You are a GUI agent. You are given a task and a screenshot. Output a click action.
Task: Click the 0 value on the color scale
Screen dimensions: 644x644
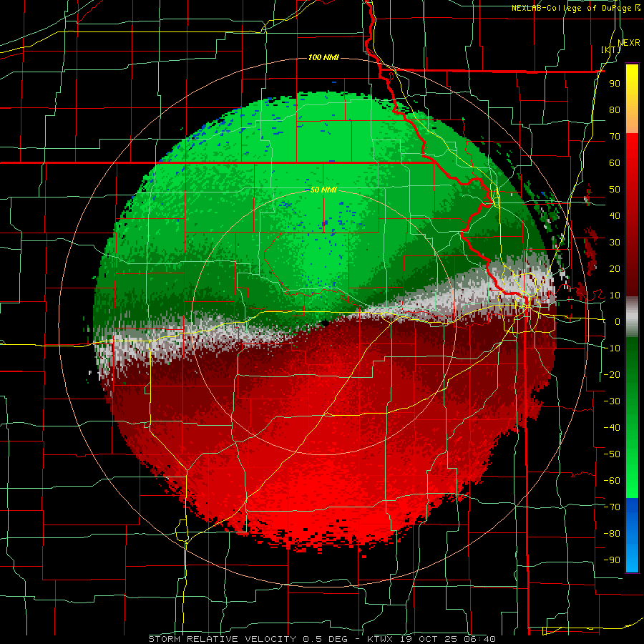coord(617,321)
